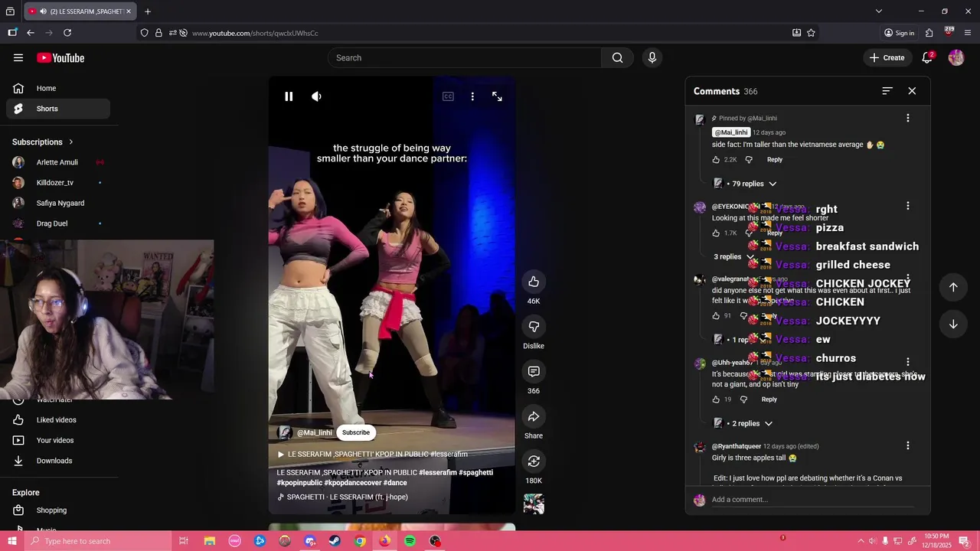
Task: Dislike the Short
Action: point(534,327)
